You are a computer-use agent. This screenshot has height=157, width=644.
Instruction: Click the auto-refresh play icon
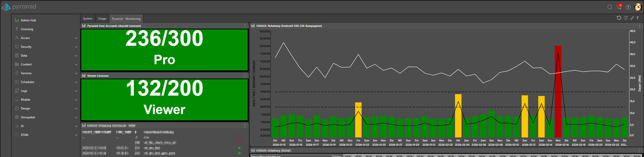pyautogui.click(x=626, y=18)
